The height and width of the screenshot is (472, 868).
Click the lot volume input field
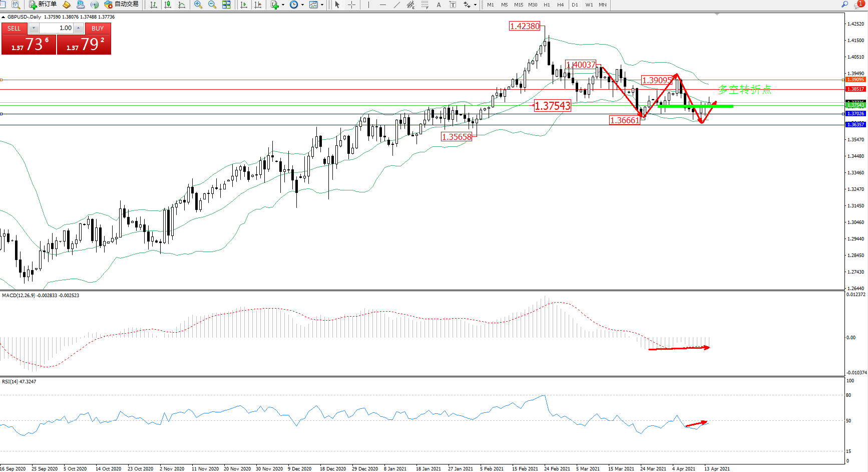tap(60, 28)
